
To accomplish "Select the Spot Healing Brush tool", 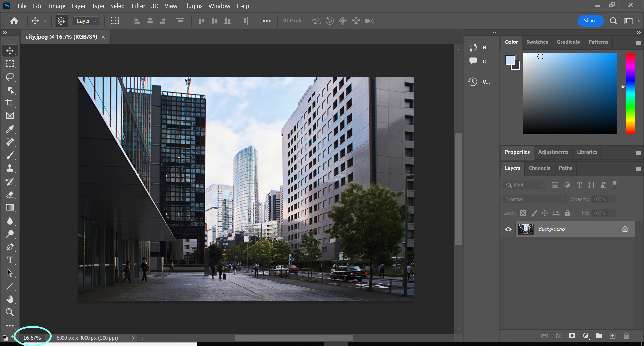I will [x=10, y=142].
